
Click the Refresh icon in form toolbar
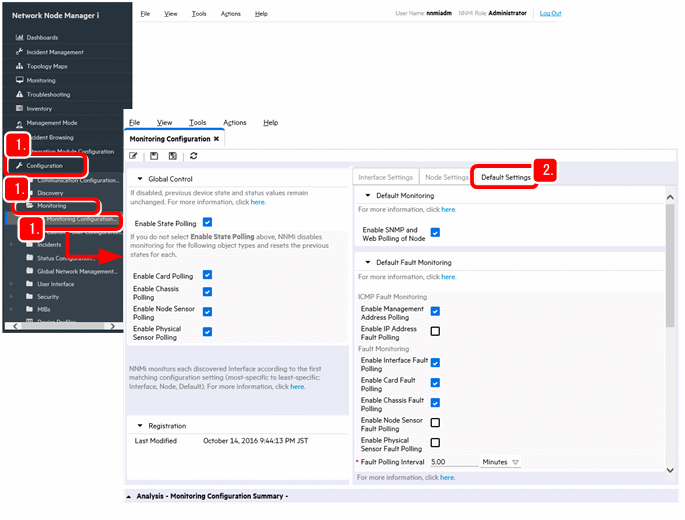[x=193, y=156]
